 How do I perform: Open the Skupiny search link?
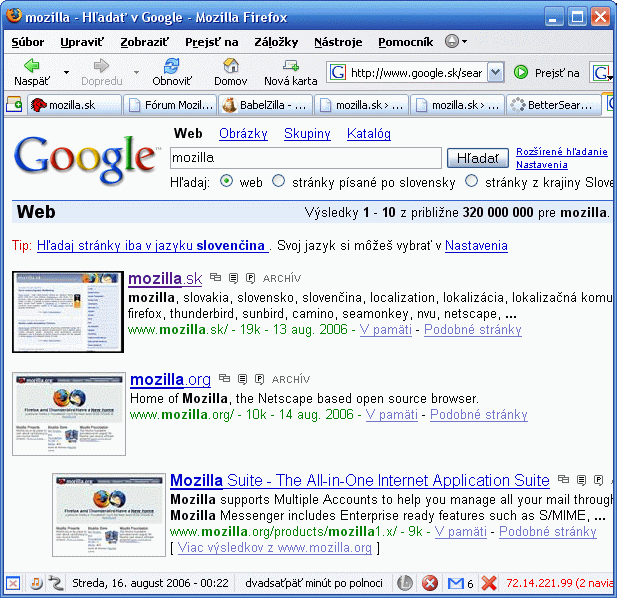[x=307, y=134]
